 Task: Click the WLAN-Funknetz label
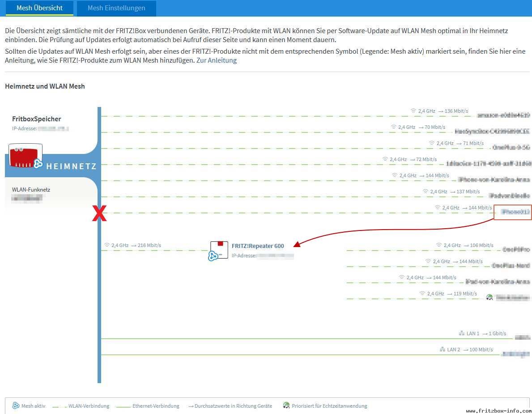pyautogui.click(x=31, y=190)
